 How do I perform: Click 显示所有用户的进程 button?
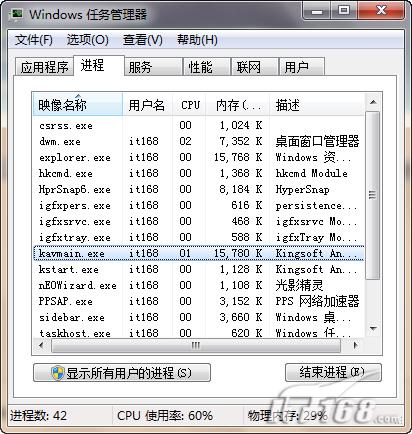click(x=122, y=373)
